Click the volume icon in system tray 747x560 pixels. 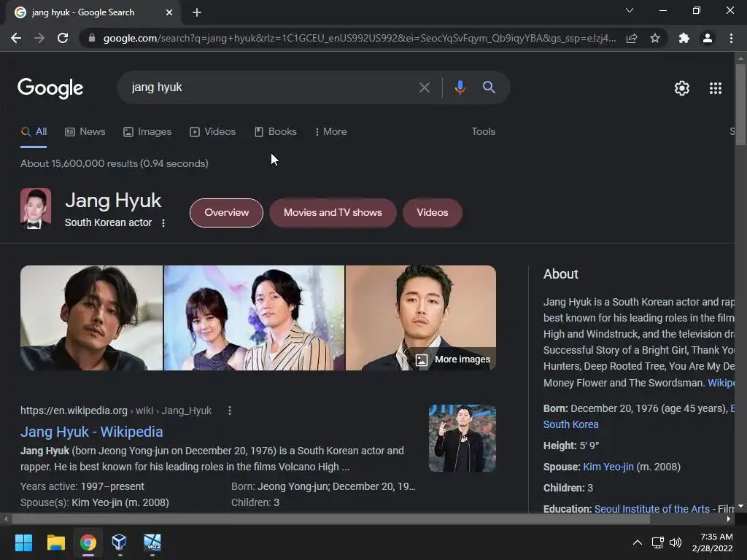676,542
